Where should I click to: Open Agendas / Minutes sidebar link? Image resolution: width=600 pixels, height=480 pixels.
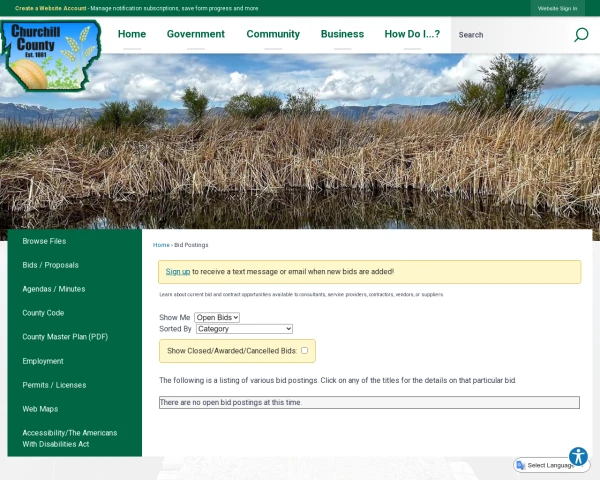pyautogui.click(x=54, y=289)
